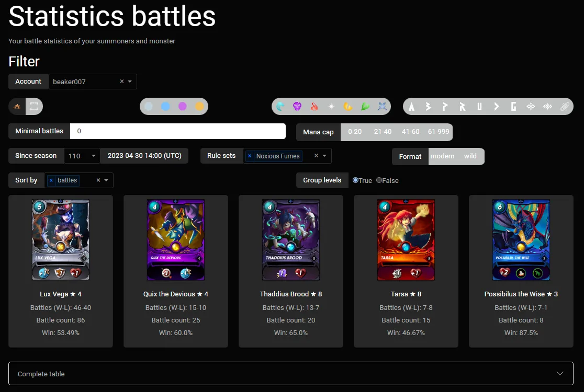Toggle the modern format option

coord(443,156)
